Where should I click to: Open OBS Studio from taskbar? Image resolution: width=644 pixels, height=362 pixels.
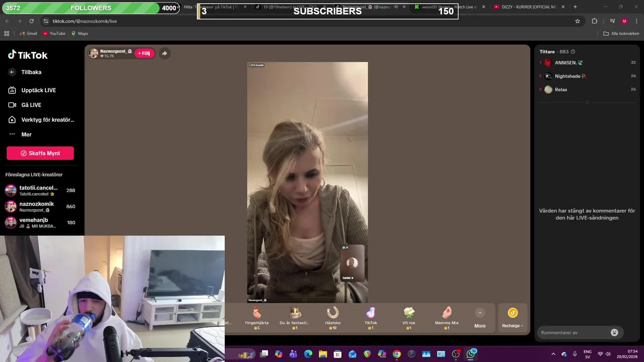click(456, 354)
